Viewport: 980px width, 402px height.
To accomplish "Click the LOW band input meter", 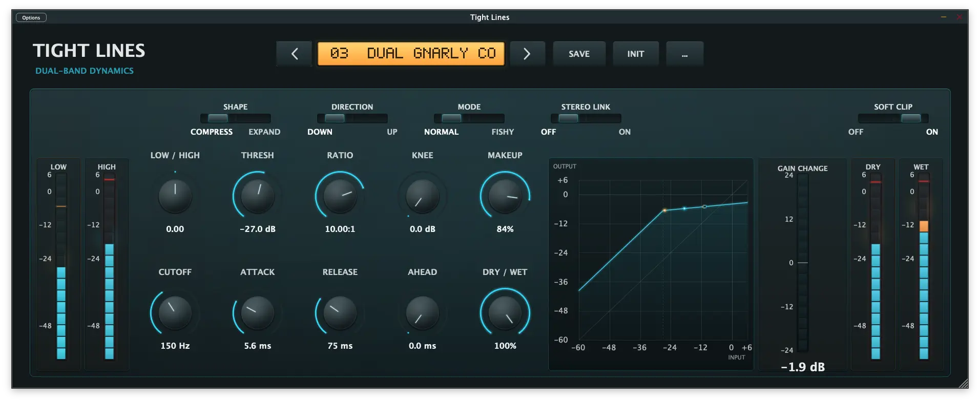I will (61, 266).
